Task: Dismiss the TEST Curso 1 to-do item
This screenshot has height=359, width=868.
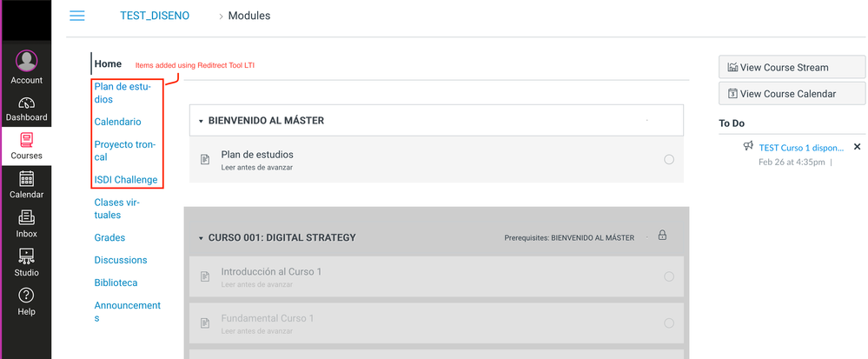Action: 857,147
